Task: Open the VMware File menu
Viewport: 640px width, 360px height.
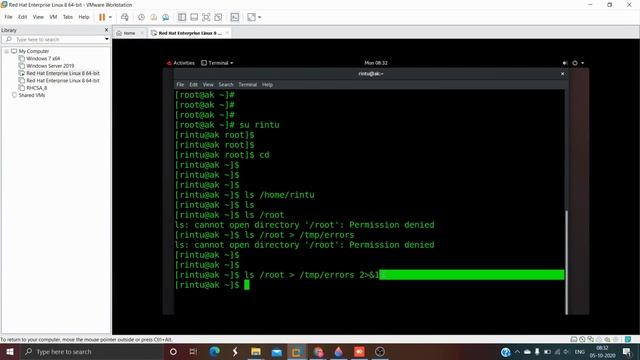Action: pyautogui.click(x=8, y=17)
